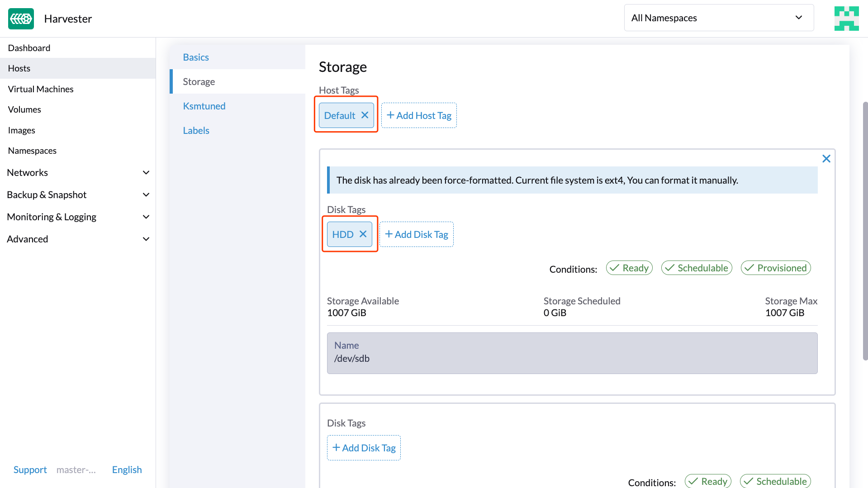Go to Virtual Machines page
The width and height of the screenshot is (868, 488).
pyautogui.click(x=41, y=89)
